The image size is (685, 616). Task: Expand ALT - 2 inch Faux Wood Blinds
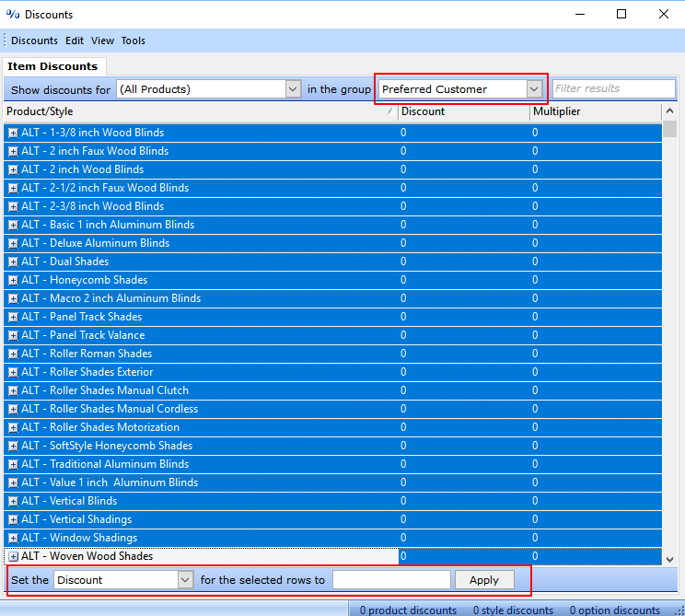[x=14, y=151]
